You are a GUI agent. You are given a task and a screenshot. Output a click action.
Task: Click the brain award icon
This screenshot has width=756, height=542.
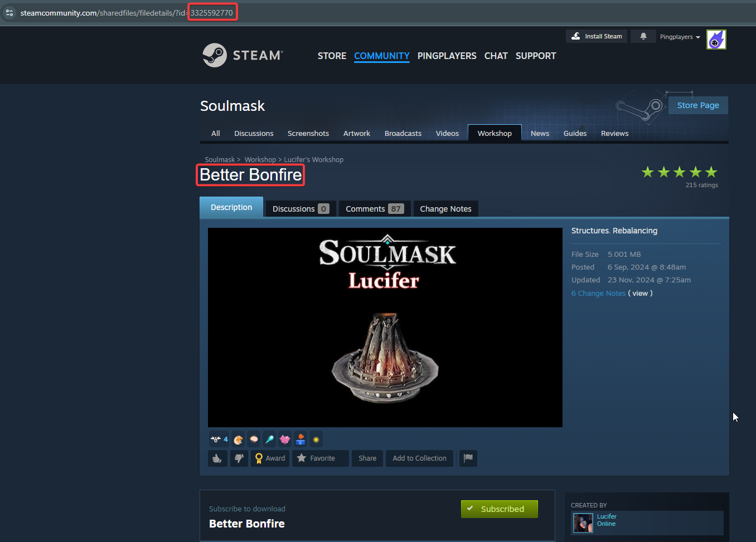pyautogui.click(x=254, y=440)
